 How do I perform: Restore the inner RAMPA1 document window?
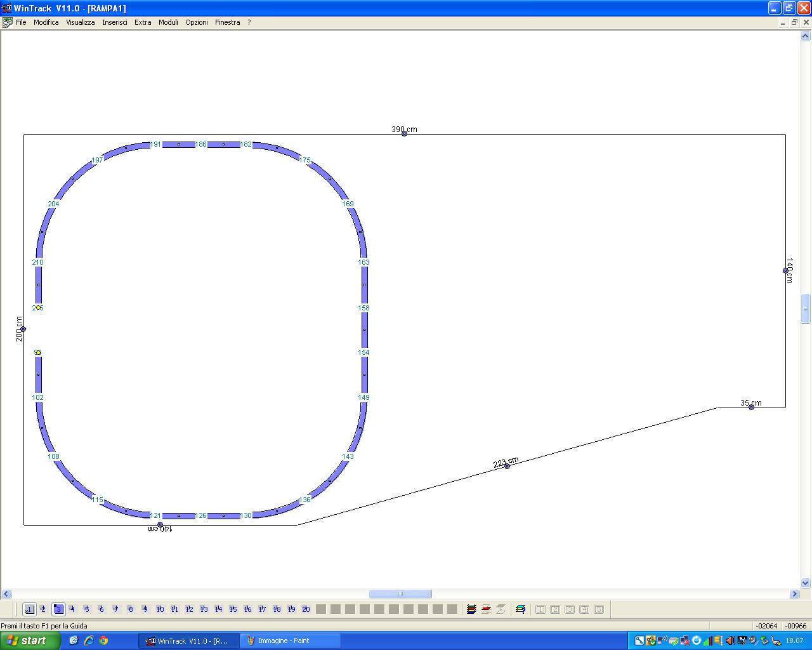(x=794, y=22)
